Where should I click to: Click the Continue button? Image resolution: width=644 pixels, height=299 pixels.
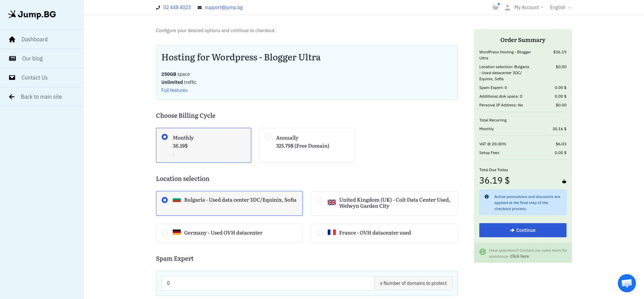point(523,230)
